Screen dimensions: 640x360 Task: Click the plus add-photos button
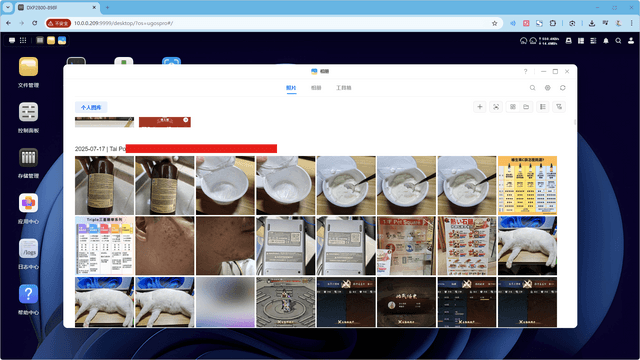480,107
